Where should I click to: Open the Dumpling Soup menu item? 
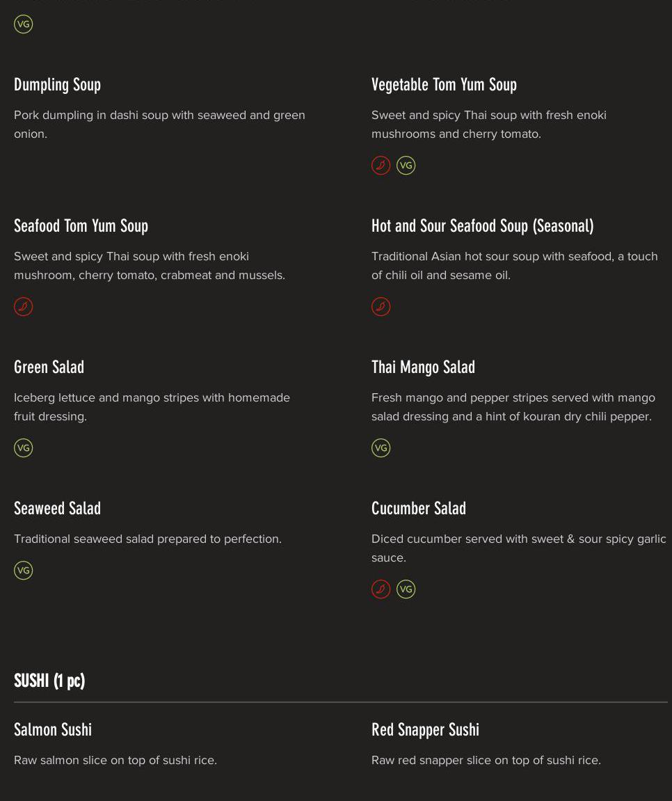(57, 85)
